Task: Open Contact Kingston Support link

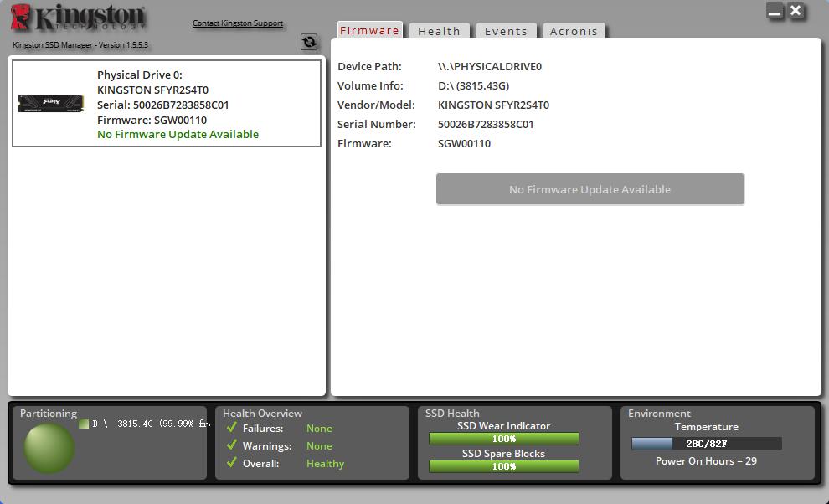Action: (238, 23)
